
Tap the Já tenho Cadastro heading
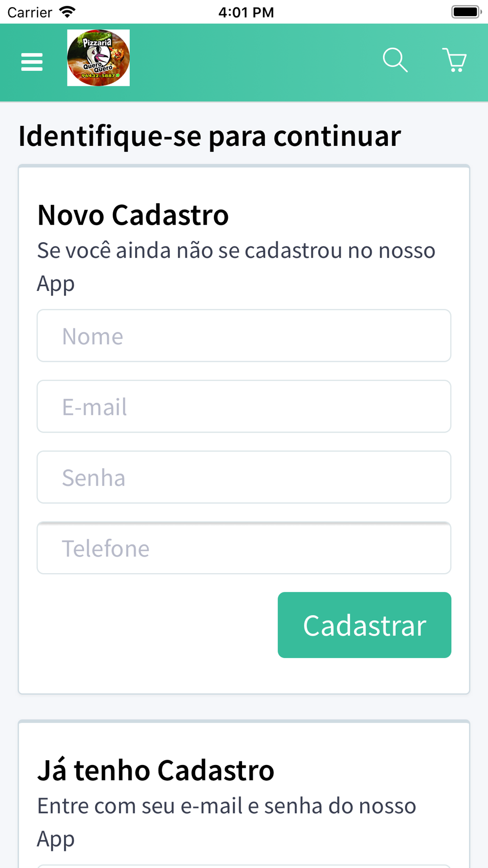[156, 770]
